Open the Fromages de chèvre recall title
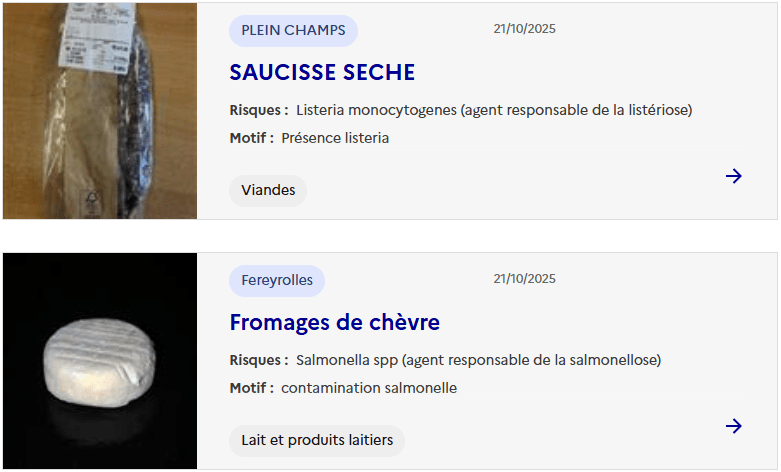Viewport: 781px width, 472px height. (334, 322)
